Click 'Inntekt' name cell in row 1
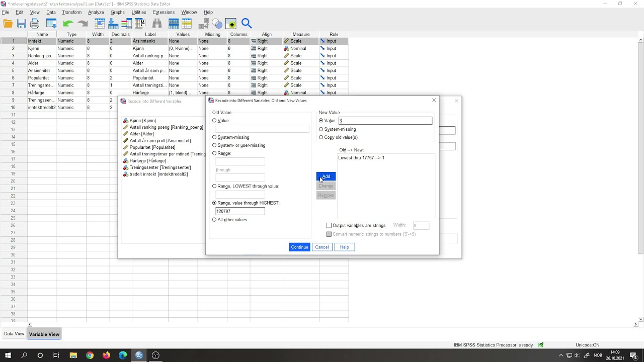Screen dimensions: 644x362 pyautogui.click(x=42, y=41)
